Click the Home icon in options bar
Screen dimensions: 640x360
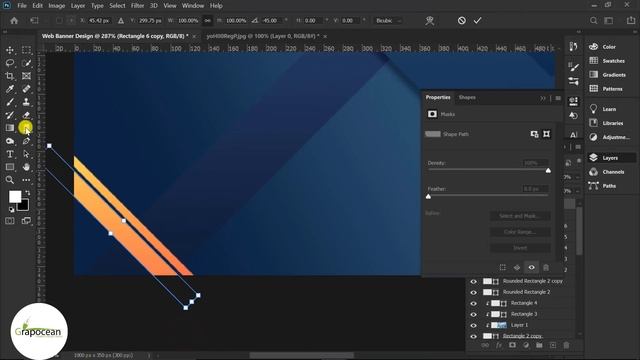click(x=14, y=20)
